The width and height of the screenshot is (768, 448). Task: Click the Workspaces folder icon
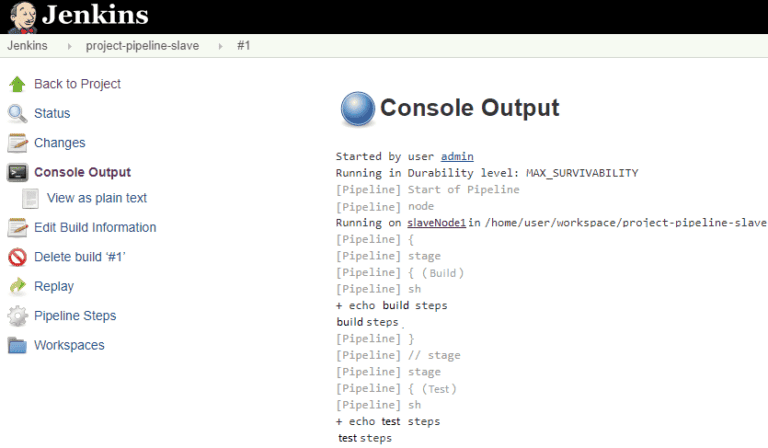click(x=17, y=345)
